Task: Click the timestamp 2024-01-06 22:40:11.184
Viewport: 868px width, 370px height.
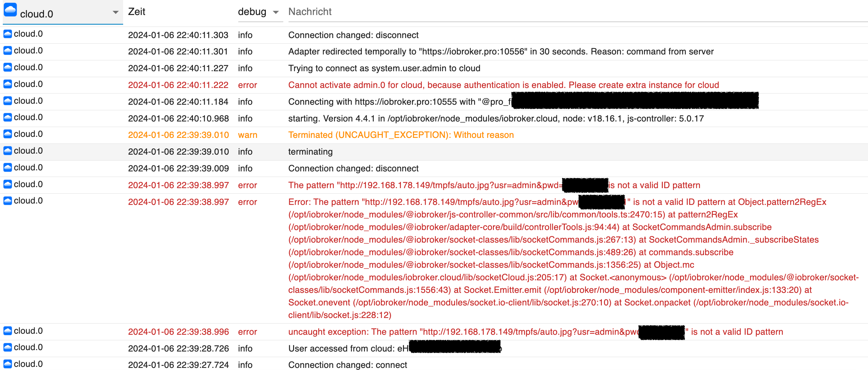Action: click(x=178, y=102)
